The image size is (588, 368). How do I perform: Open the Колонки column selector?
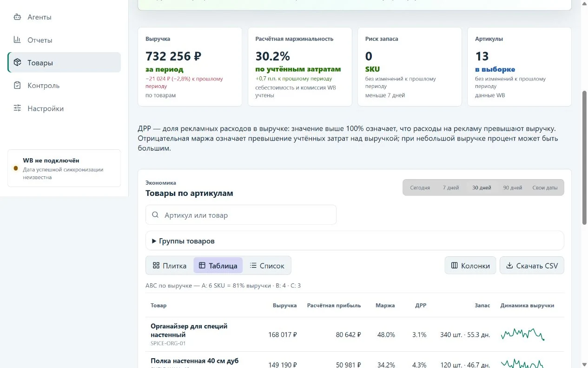(x=470, y=266)
